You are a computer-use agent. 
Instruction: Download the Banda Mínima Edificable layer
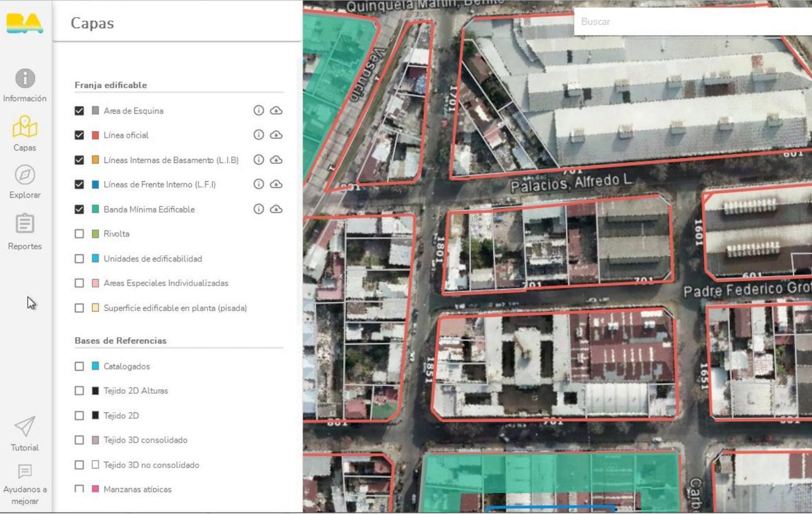[276, 209]
